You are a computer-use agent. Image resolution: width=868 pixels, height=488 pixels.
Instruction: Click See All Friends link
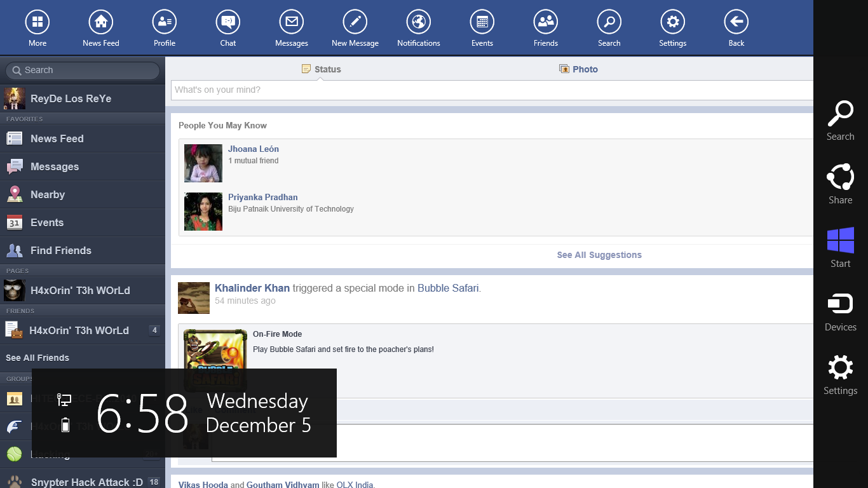point(37,358)
